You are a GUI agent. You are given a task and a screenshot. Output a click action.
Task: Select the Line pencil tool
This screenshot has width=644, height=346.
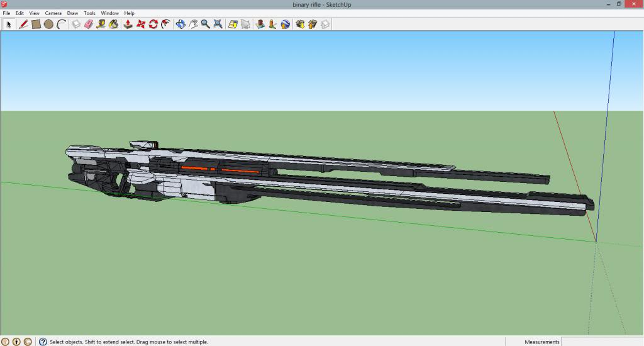(x=23, y=25)
